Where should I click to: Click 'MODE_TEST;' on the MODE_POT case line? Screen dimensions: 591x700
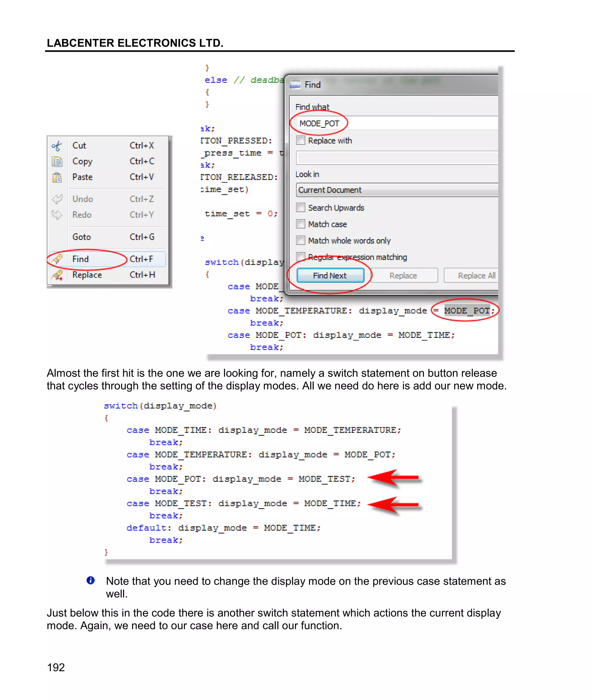(327, 479)
